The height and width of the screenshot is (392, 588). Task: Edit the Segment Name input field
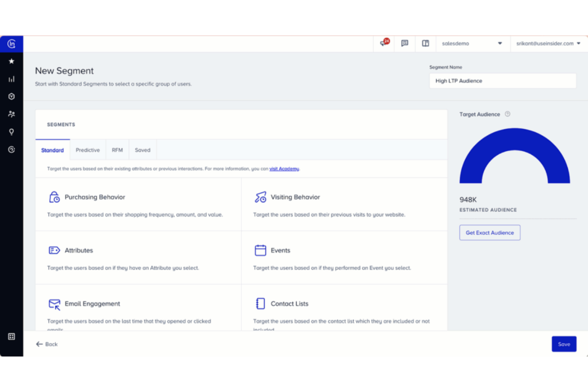[x=502, y=81]
